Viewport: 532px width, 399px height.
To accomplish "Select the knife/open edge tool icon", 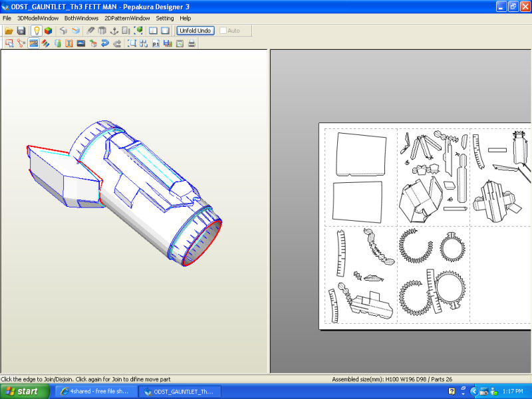I will click(90, 31).
